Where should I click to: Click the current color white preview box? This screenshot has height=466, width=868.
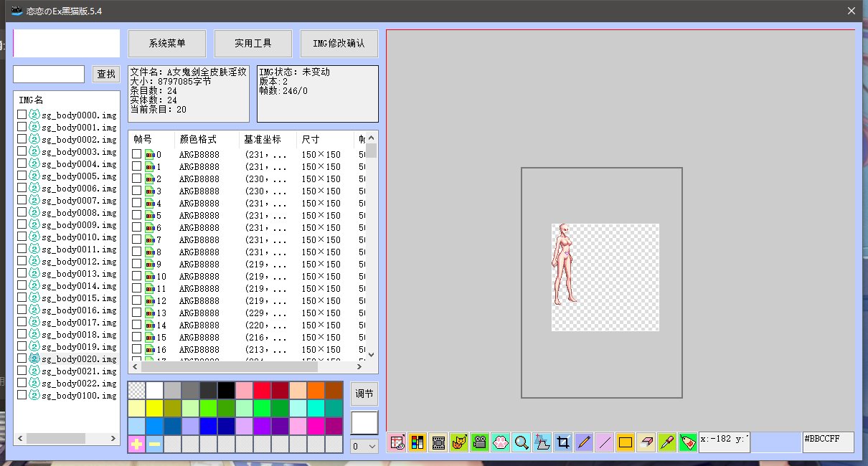tap(364, 422)
